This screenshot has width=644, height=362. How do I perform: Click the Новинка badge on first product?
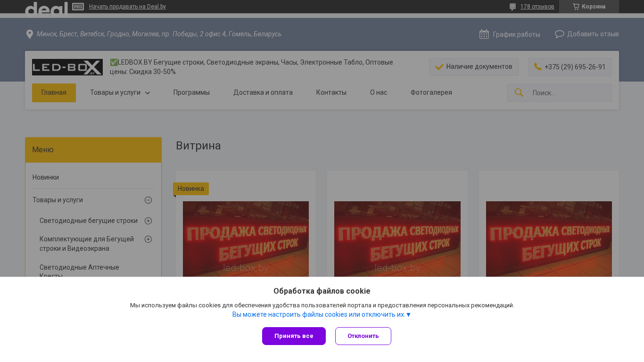click(x=191, y=189)
